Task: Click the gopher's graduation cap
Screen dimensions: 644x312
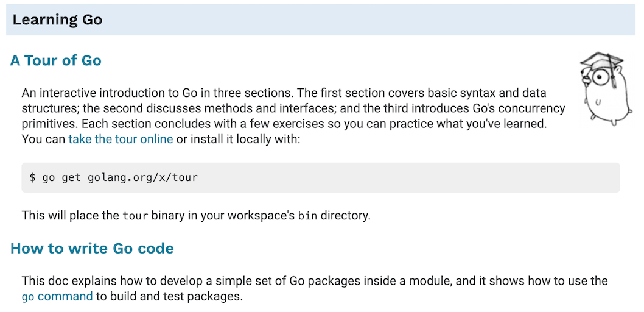Action: click(x=602, y=62)
